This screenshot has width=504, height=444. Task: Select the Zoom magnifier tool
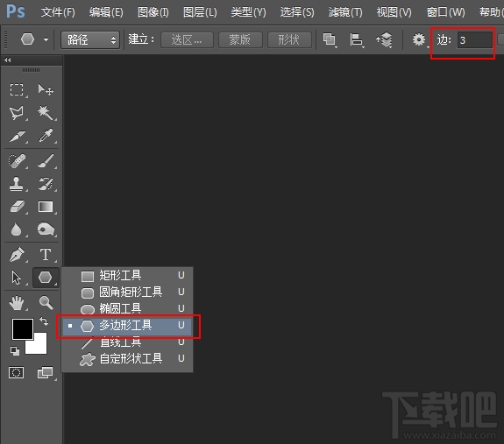46,303
